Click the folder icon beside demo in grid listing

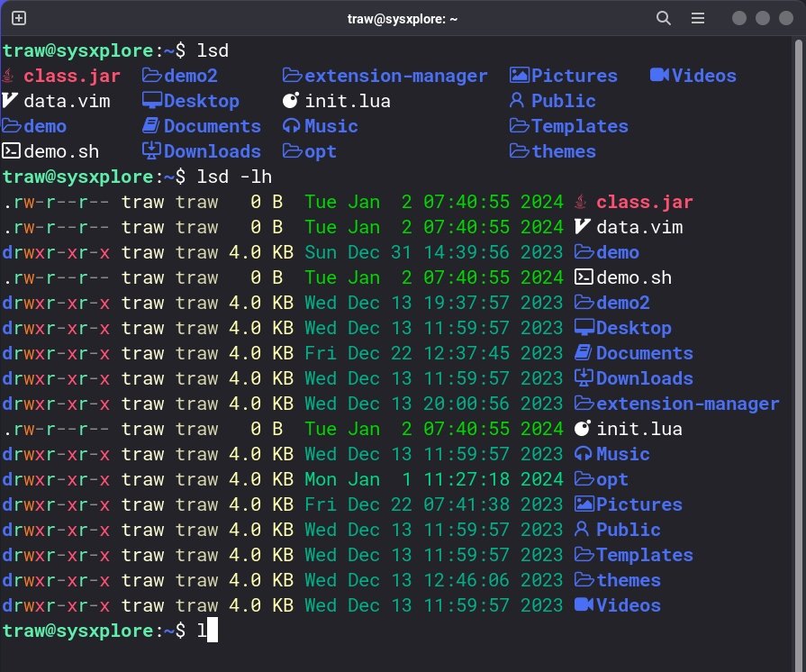tap(12, 126)
